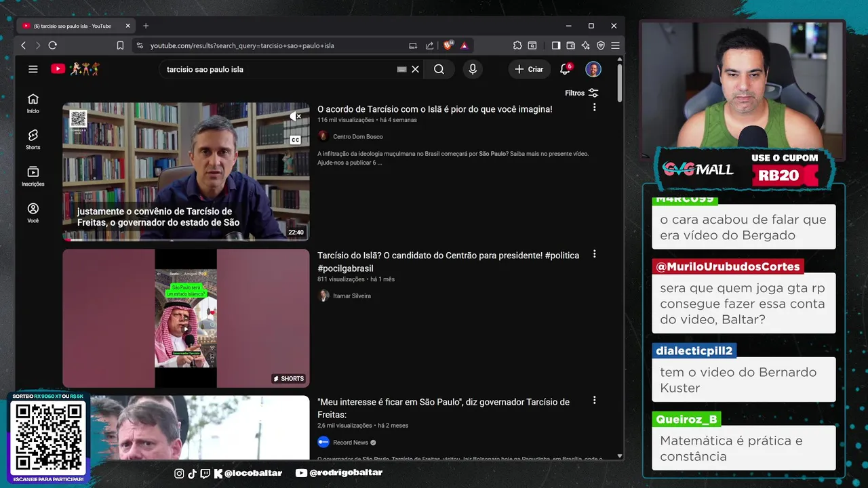Open Leo AI sparkle icon
This screenshot has height=488, width=868.
coord(586,45)
